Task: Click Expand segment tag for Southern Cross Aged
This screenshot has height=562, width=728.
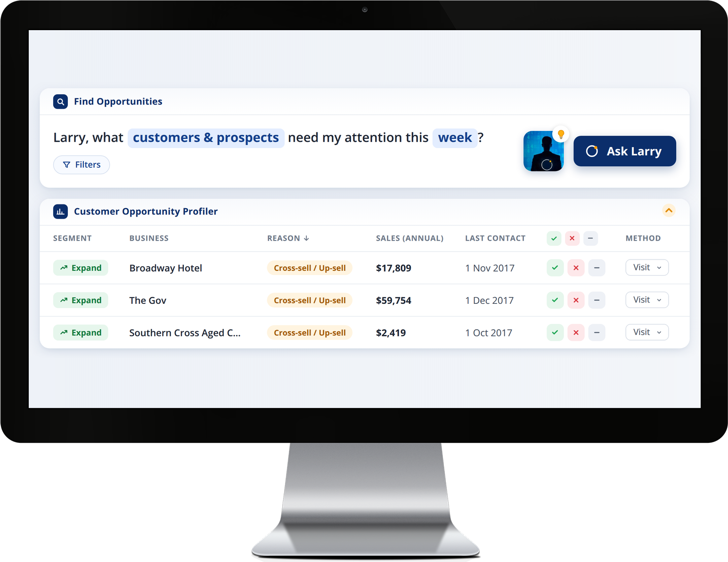Action: 81,333
